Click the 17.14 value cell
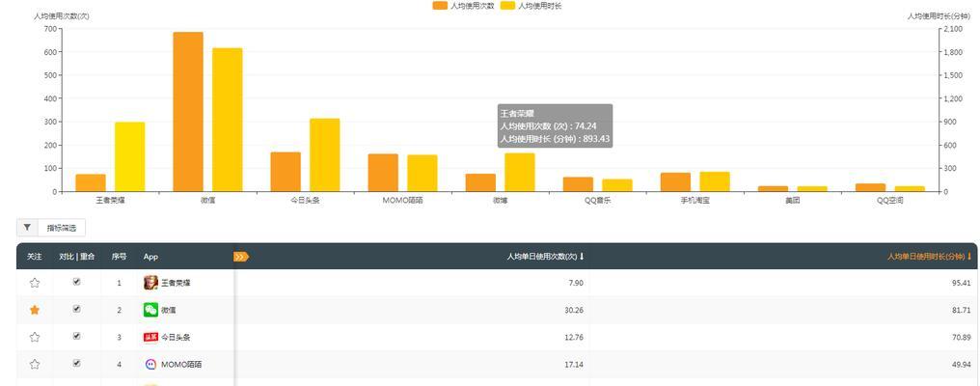 click(574, 364)
